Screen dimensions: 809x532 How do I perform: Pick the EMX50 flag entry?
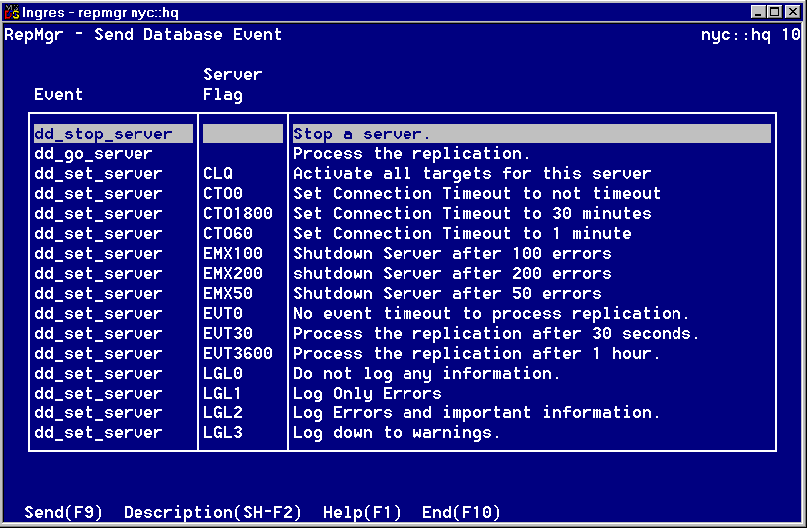tap(228, 294)
